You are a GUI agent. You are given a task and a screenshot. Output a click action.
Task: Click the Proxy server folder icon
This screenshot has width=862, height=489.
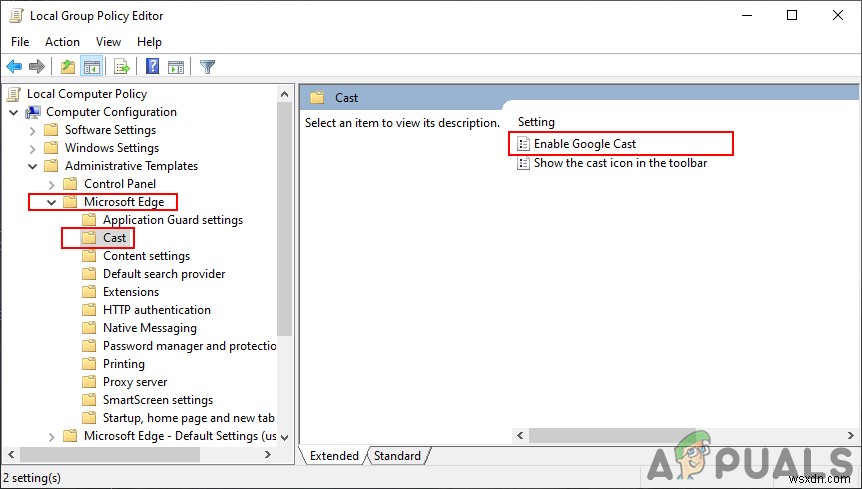[89, 382]
